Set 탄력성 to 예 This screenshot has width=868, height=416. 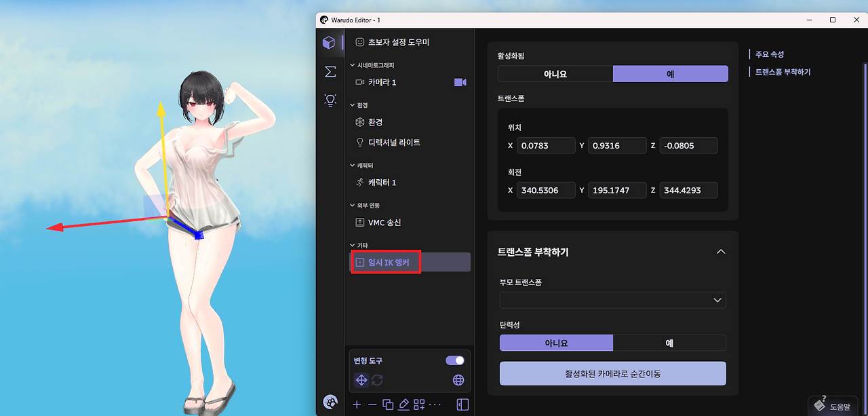669,343
